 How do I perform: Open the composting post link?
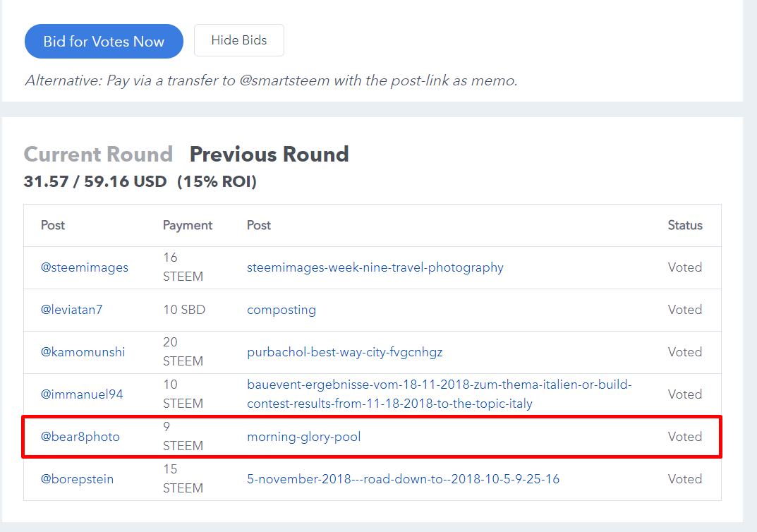(x=281, y=310)
